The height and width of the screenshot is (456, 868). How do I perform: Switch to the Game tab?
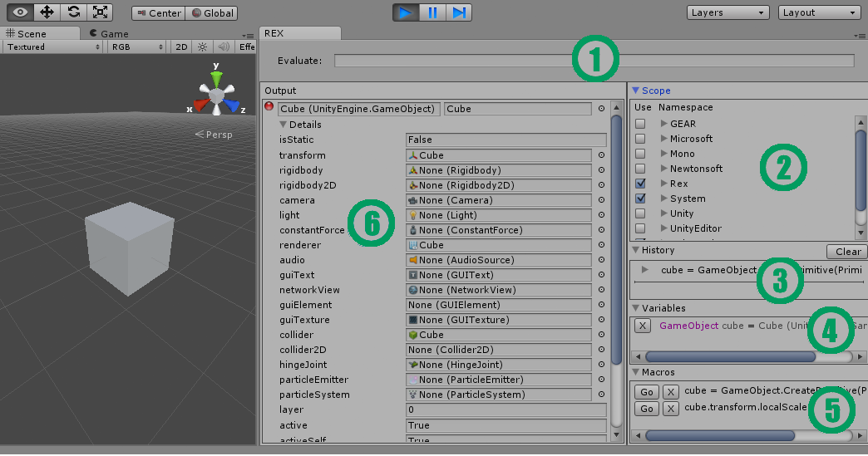point(109,34)
